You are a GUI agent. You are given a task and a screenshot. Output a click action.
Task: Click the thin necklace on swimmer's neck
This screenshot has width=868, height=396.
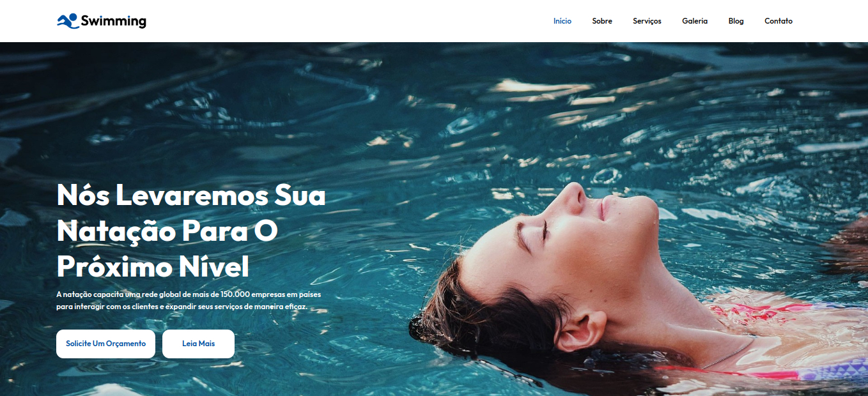click(x=729, y=355)
